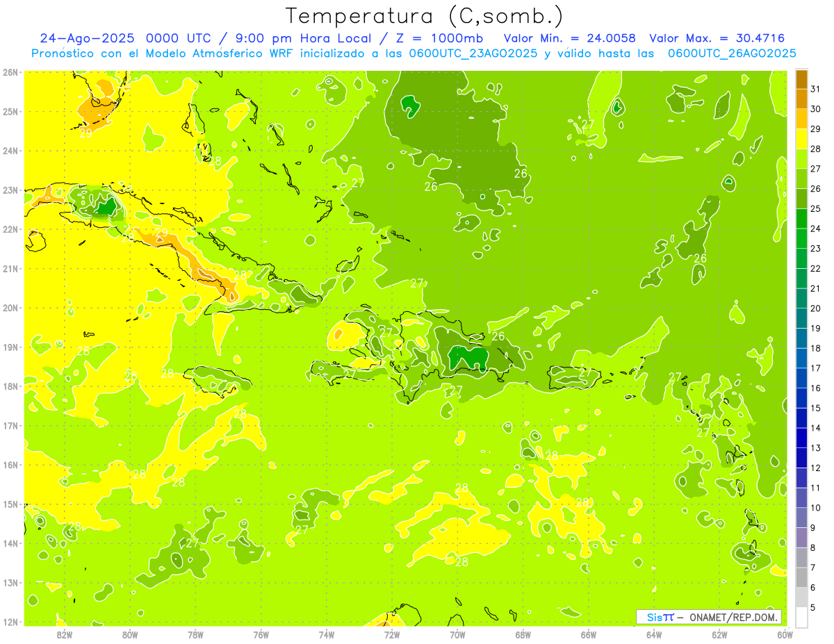Click the 82W longitude axis label
This screenshot has height=644, width=834.
(x=65, y=634)
